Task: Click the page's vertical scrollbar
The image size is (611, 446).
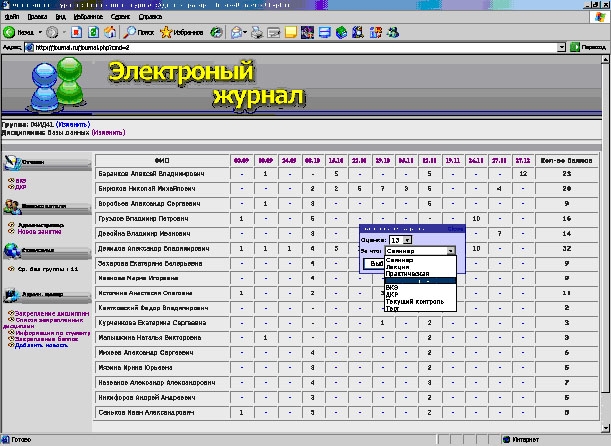Action: [x=604, y=250]
